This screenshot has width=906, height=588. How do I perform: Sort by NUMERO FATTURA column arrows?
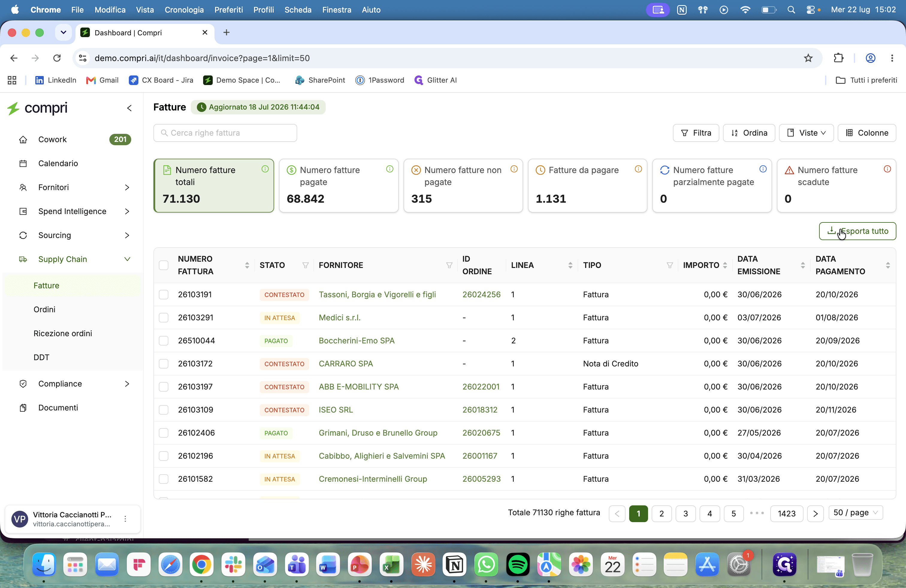pyautogui.click(x=247, y=265)
